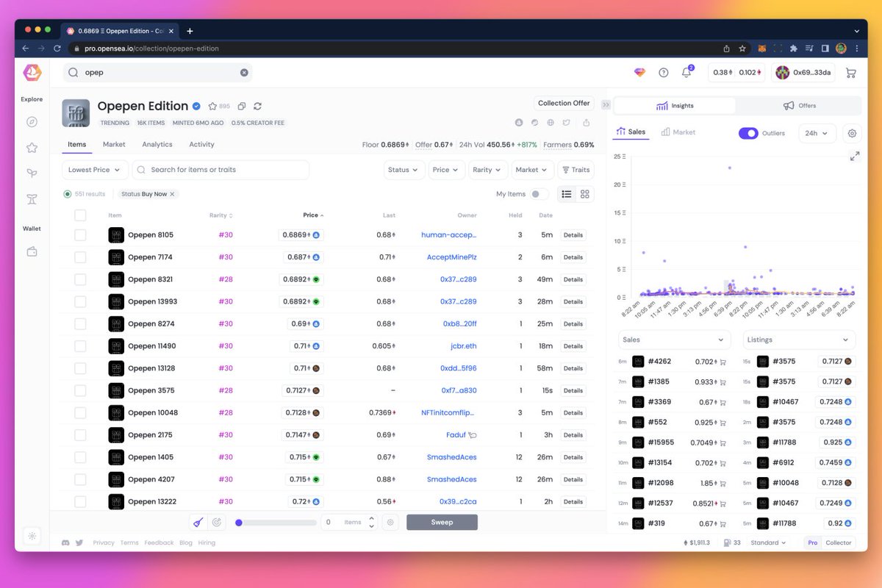This screenshot has height=588, width=882.
Task: Open the Explore compass in sidebar
Action: 32,121
